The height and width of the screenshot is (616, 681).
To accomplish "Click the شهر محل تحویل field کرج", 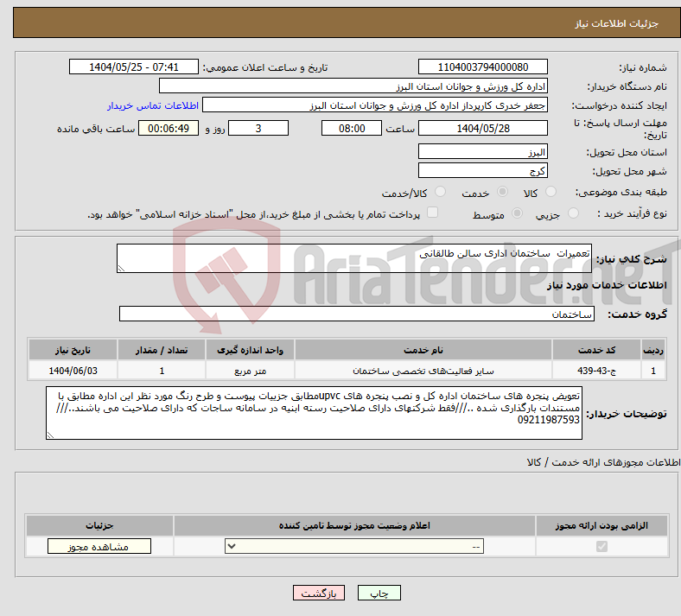I will click(x=482, y=170).
